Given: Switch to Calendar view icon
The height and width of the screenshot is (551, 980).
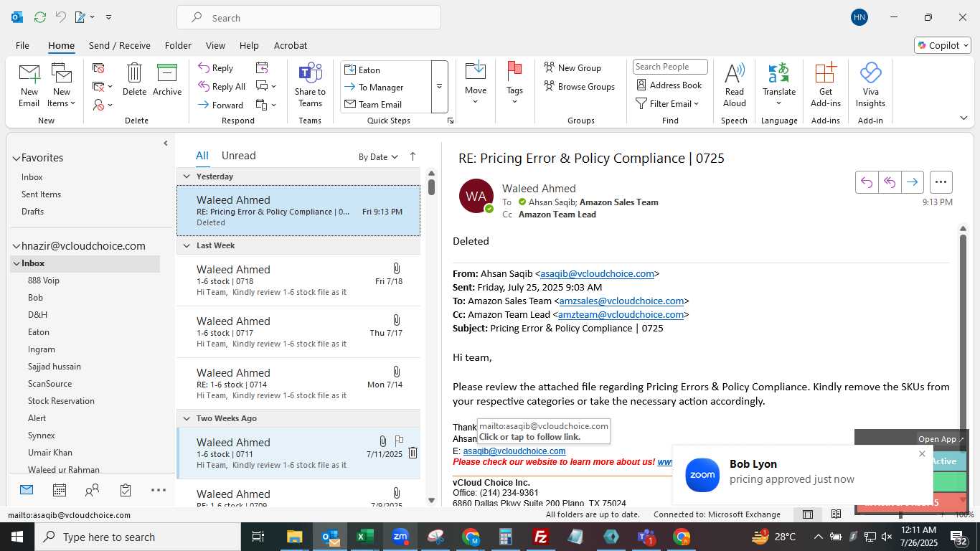Looking at the screenshot, I should click(60, 490).
